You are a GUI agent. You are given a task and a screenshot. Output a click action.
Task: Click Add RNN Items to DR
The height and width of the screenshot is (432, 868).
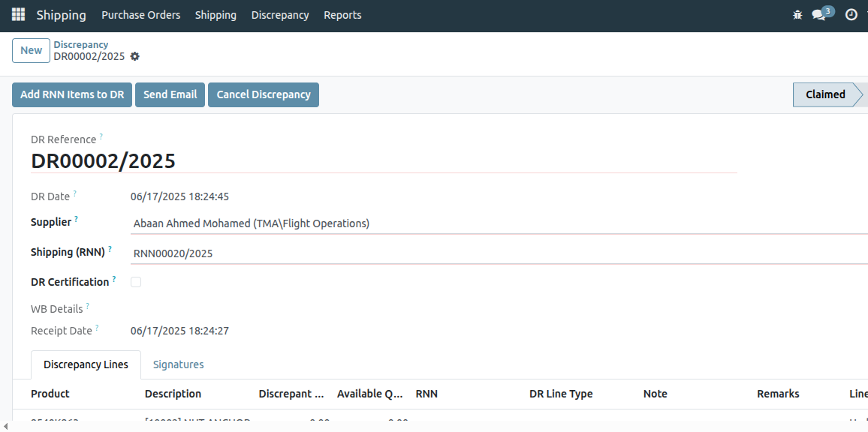tap(72, 94)
